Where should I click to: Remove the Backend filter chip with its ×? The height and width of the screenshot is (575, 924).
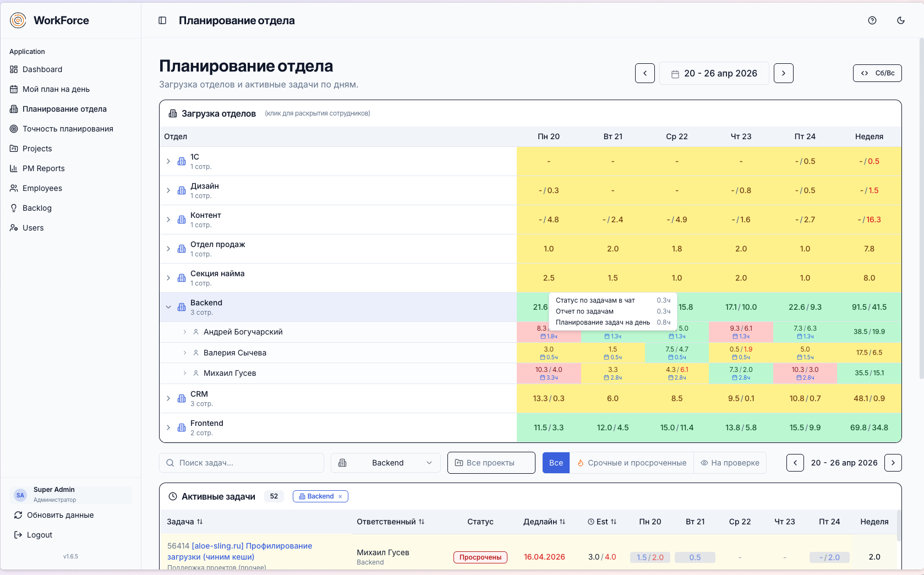(x=341, y=496)
